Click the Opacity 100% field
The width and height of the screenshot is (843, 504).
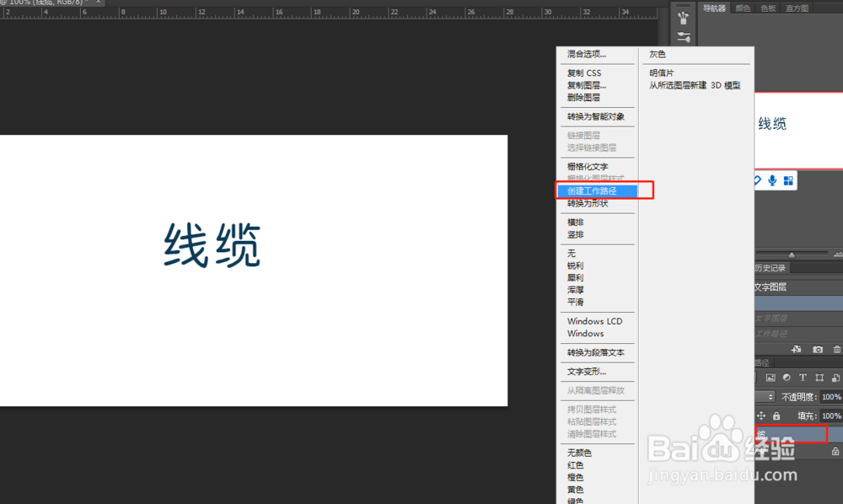click(x=831, y=397)
